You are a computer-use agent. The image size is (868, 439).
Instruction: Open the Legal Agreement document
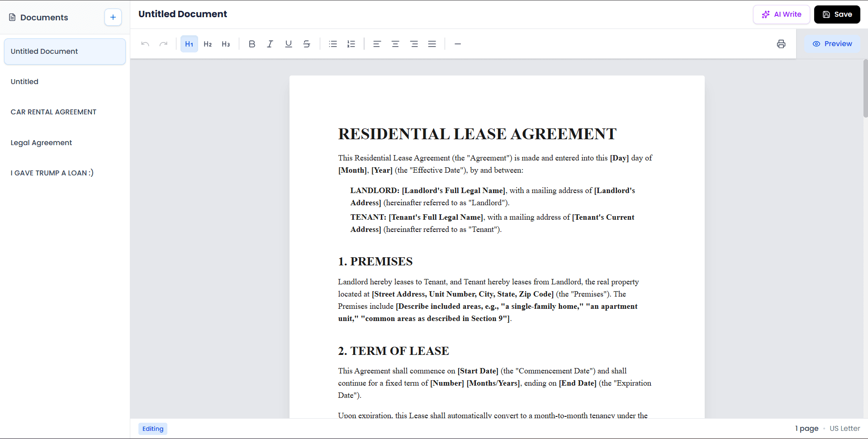(41, 142)
